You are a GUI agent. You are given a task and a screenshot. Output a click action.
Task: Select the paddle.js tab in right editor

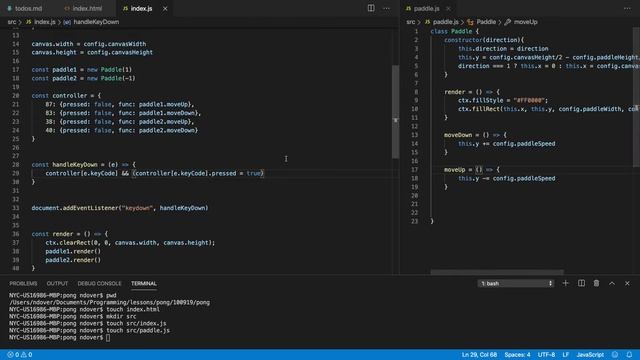click(426, 8)
